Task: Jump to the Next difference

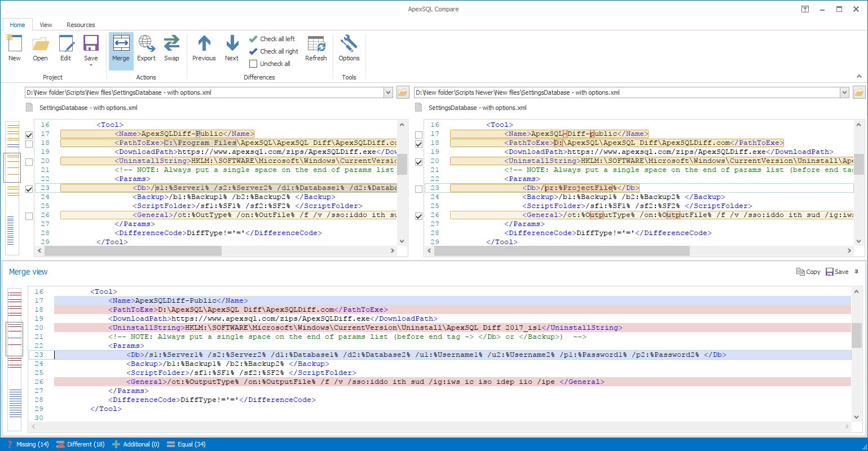Action: (x=231, y=48)
